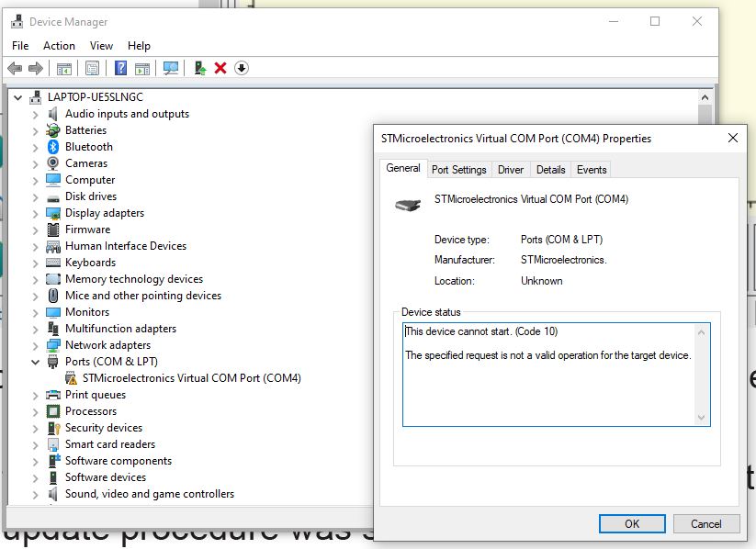Expand the Software components category

point(35,461)
